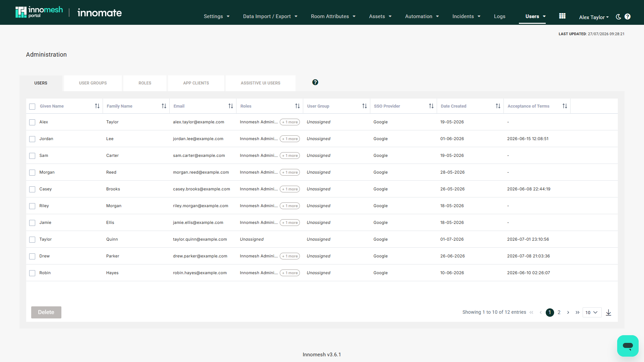Screen dimensions: 644x362
Task: Check the box for Morgan Reed
Action: 32,173
